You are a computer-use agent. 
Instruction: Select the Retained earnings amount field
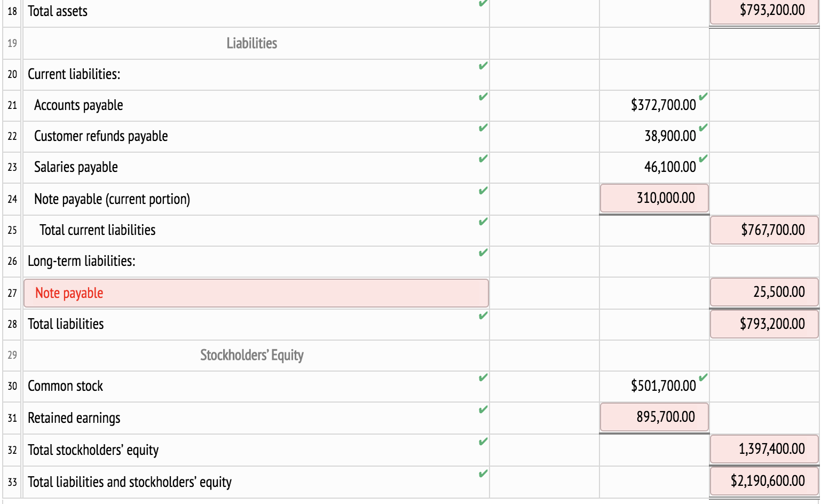[x=654, y=417]
